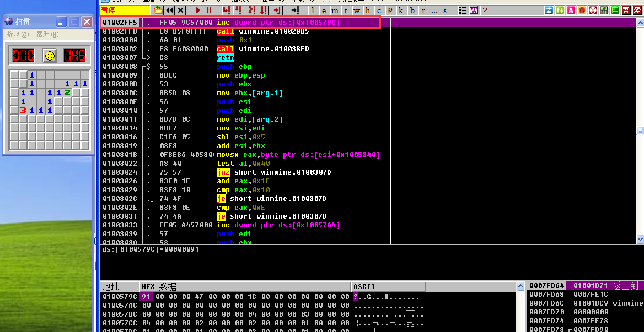Click the smiley face reset button

click(50, 55)
